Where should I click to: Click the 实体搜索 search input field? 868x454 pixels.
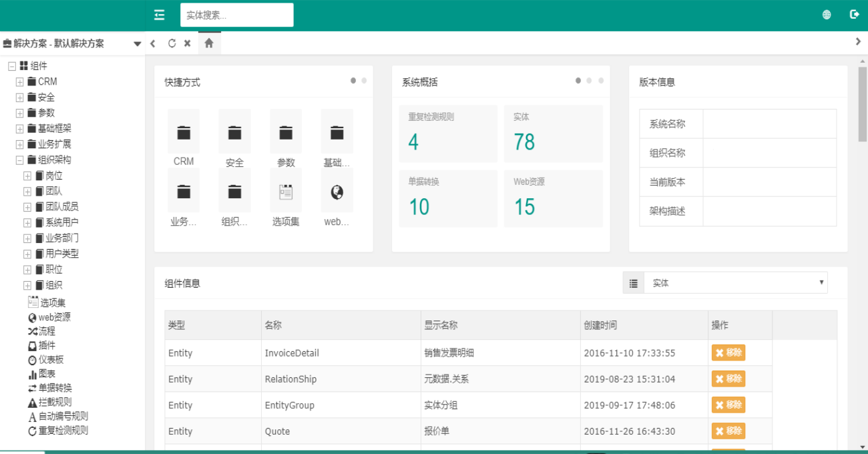[236, 15]
